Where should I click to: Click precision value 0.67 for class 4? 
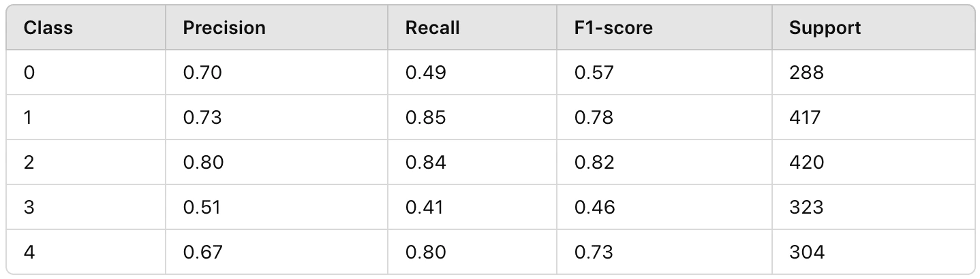(x=202, y=252)
